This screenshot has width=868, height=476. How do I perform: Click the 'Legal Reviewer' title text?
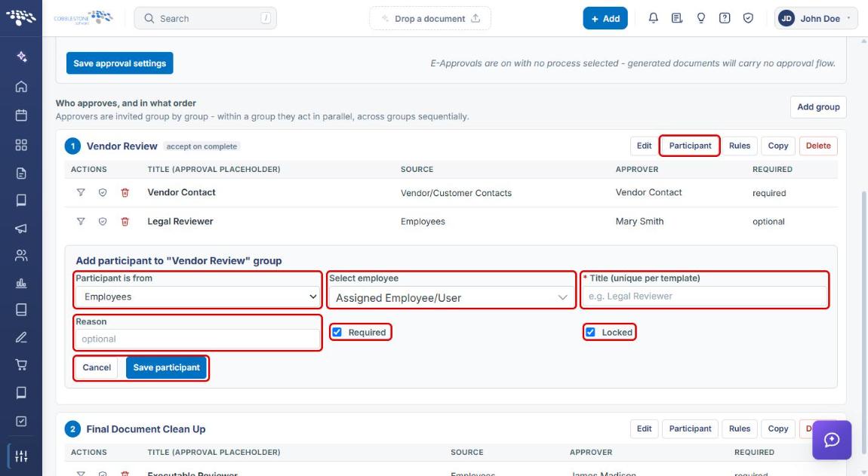(x=180, y=221)
